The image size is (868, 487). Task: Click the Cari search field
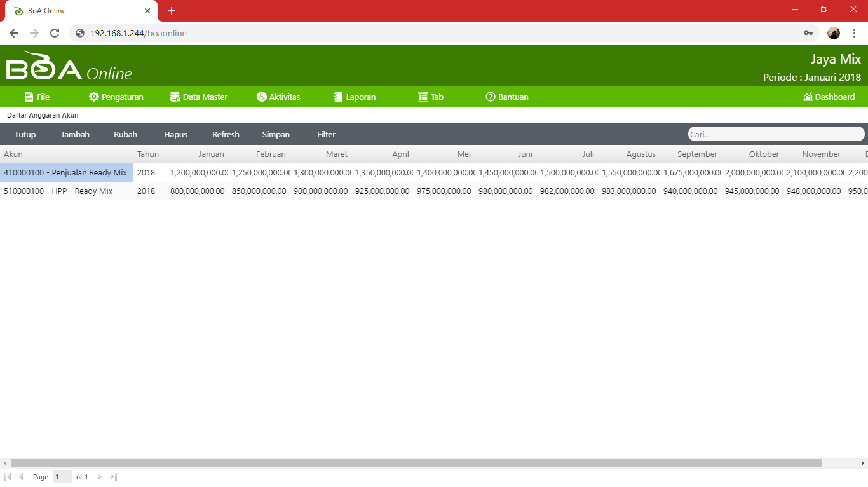click(x=775, y=134)
